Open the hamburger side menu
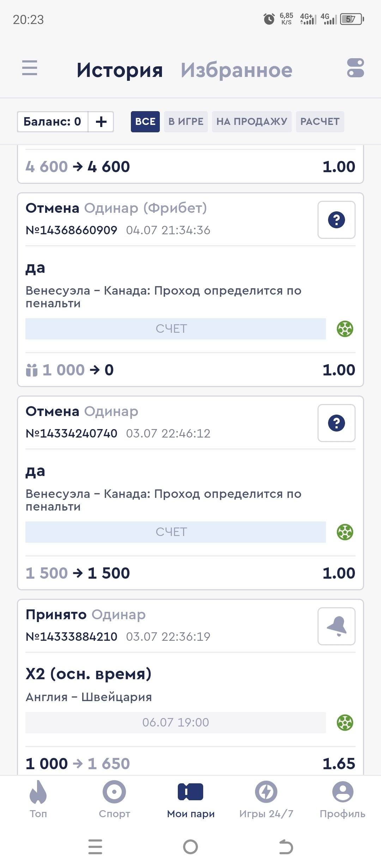This screenshot has width=381, height=868. (x=30, y=68)
